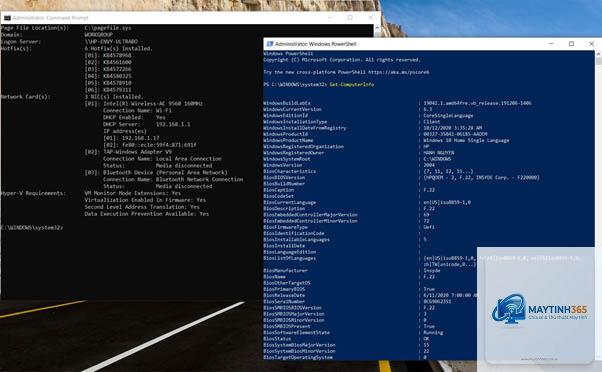This screenshot has width=602, height=372.
Task: Close the Command Prompt window
Action: 370,18
